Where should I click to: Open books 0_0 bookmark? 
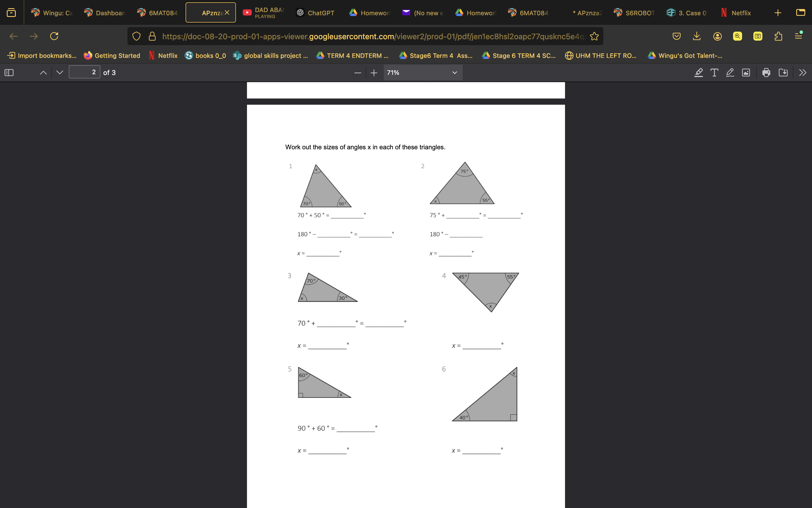tap(205, 55)
